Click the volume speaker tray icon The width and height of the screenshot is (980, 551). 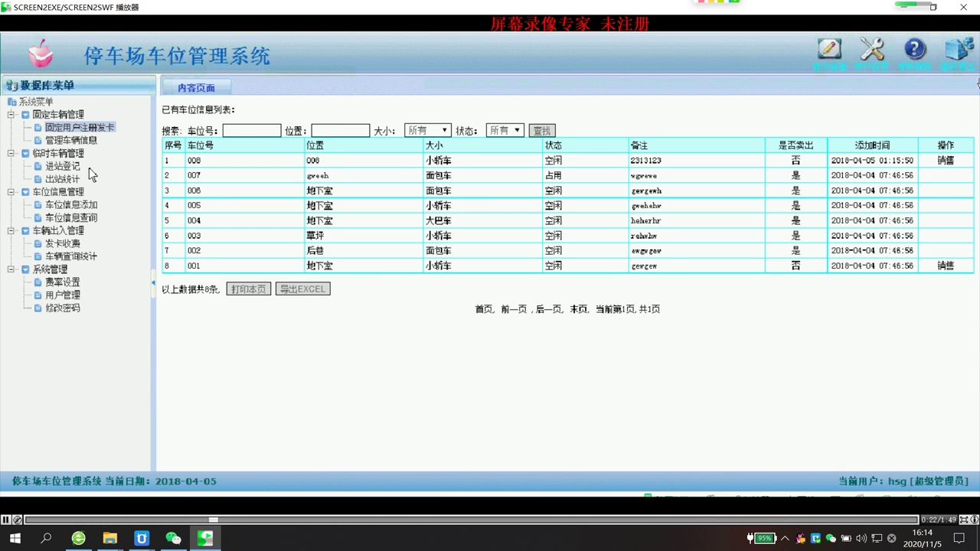tap(861, 539)
